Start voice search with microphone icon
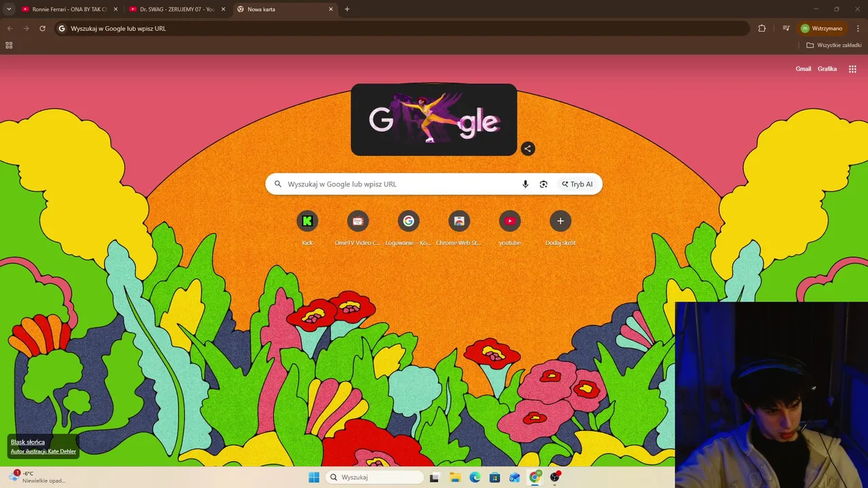The image size is (868, 488). click(x=525, y=184)
